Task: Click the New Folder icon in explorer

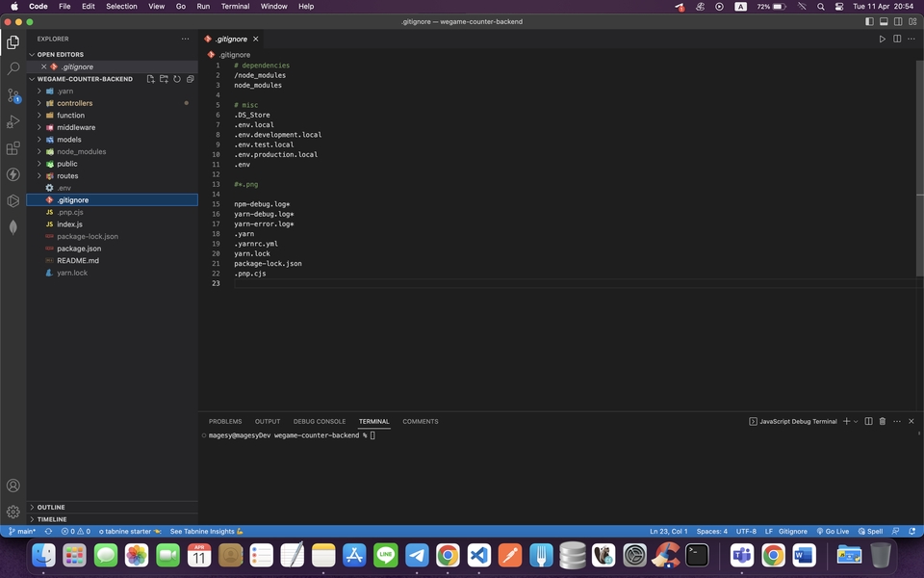Action: (164, 79)
